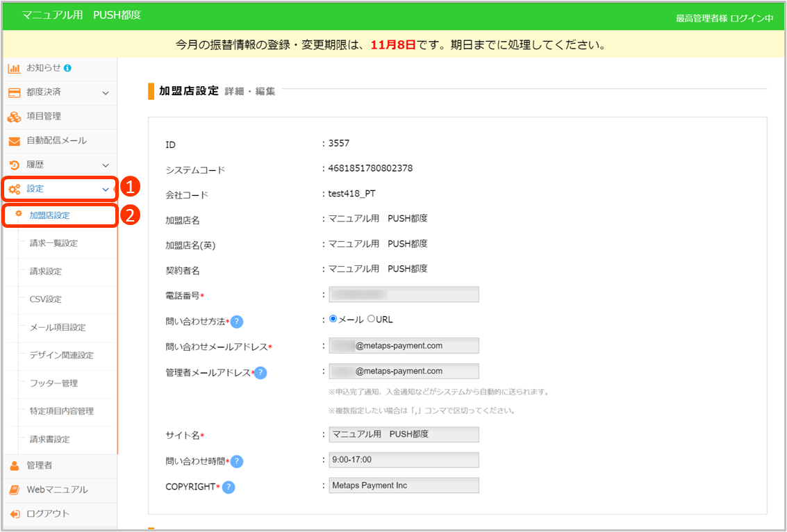Select the URL radio button
The width and height of the screenshot is (787, 532).
coord(371,319)
